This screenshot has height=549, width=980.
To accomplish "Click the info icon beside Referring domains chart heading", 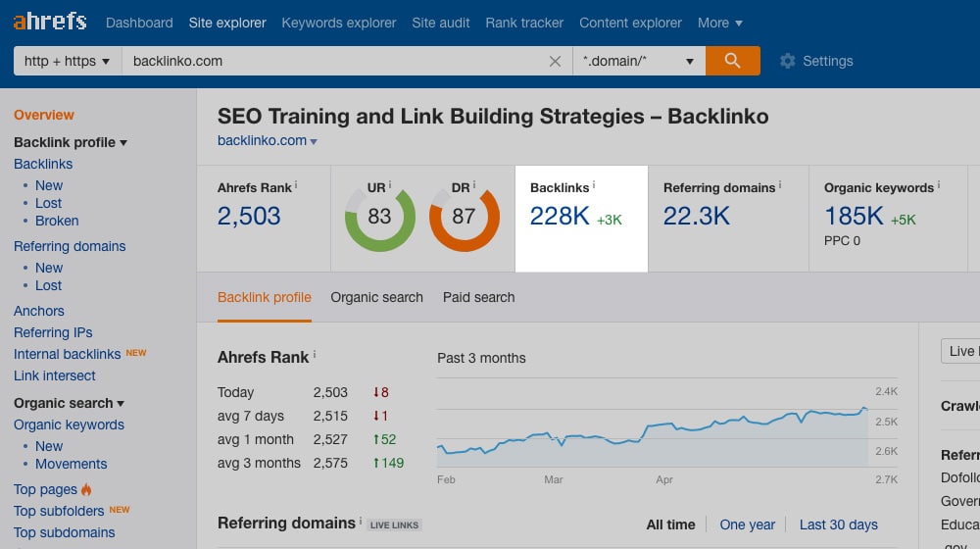I will pyautogui.click(x=361, y=521).
